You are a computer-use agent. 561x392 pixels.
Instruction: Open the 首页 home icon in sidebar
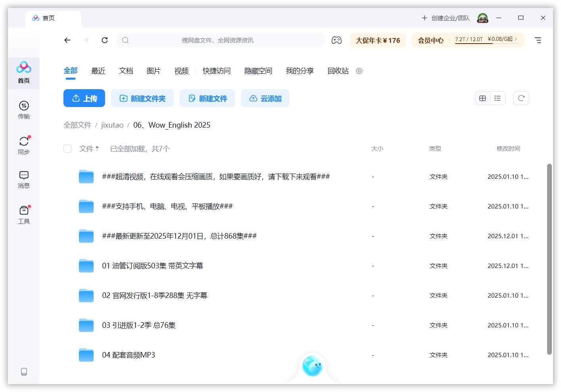[24, 72]
